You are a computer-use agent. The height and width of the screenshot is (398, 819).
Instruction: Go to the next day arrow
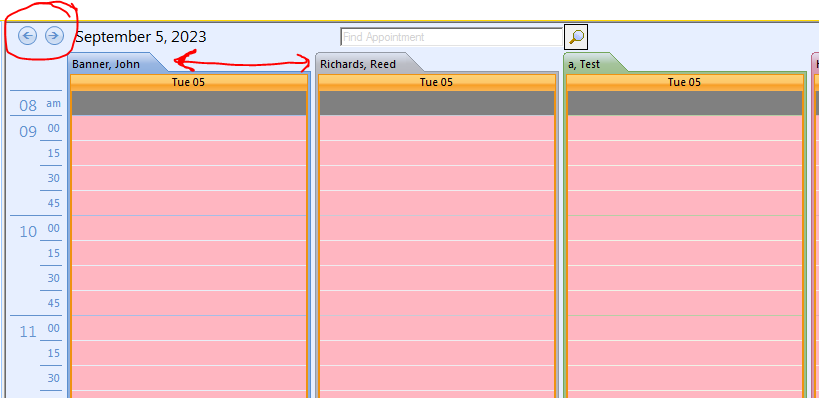[54, 36]
